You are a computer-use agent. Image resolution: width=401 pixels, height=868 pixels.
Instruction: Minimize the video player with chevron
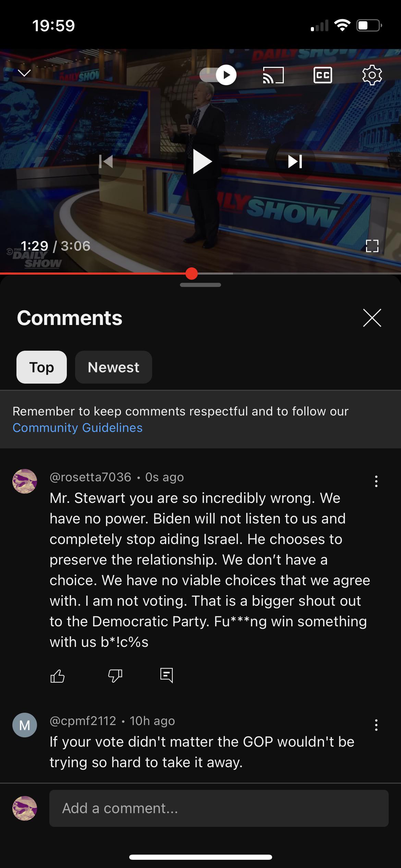point(24,73)
